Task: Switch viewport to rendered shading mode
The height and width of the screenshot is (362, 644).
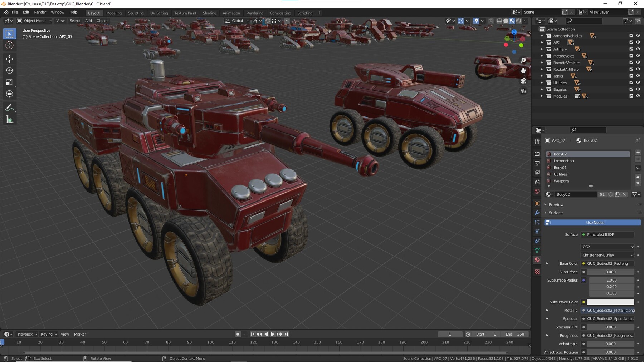Action: pyautogui.click(x=518, y=20)
